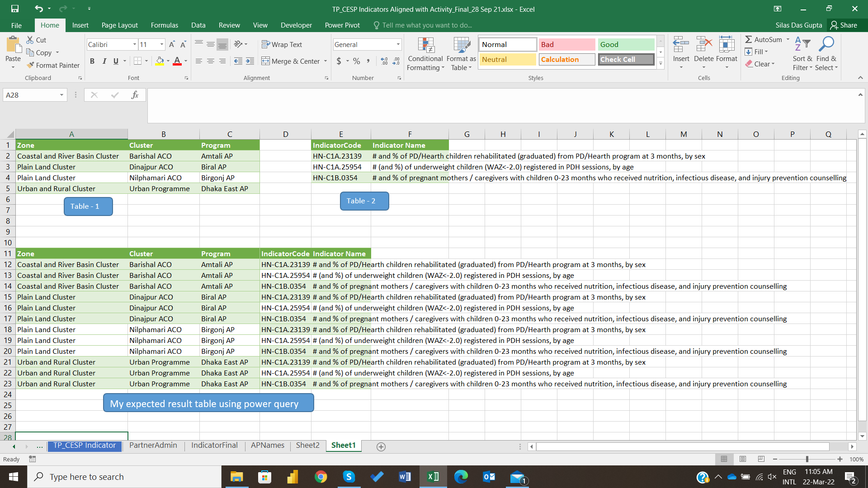Click the Save icon in the title bar

pos(15,9)
